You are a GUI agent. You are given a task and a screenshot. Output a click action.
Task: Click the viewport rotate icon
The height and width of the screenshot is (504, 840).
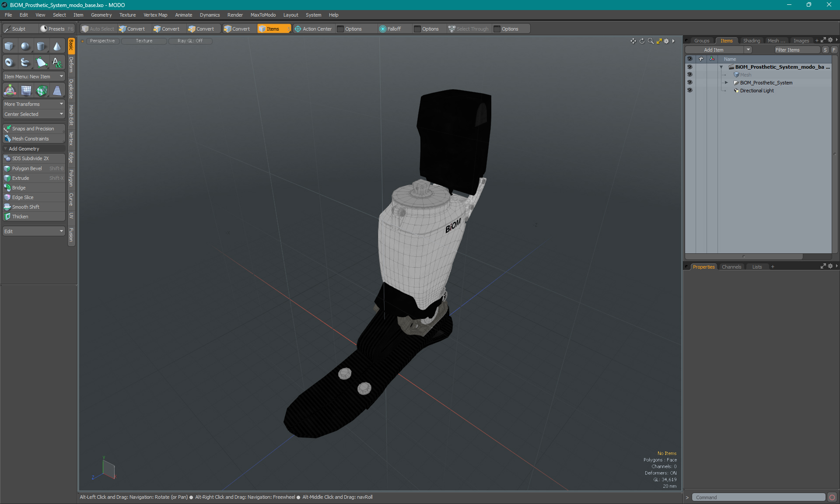point(642,41)
